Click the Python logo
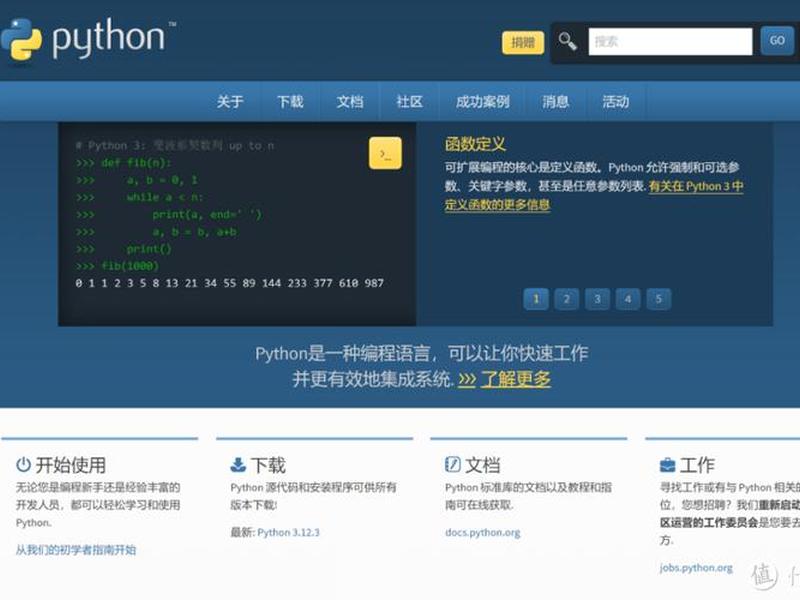 point(88,40)
